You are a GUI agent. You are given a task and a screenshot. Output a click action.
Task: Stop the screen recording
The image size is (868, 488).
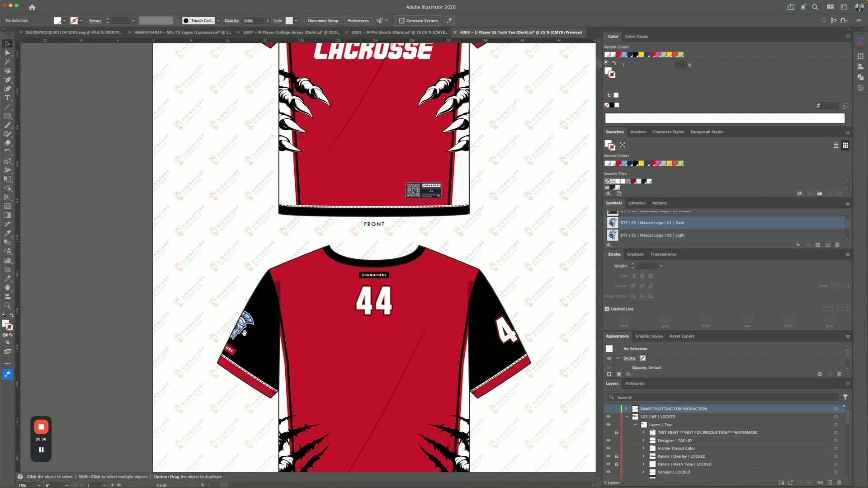tap(41, 427)
